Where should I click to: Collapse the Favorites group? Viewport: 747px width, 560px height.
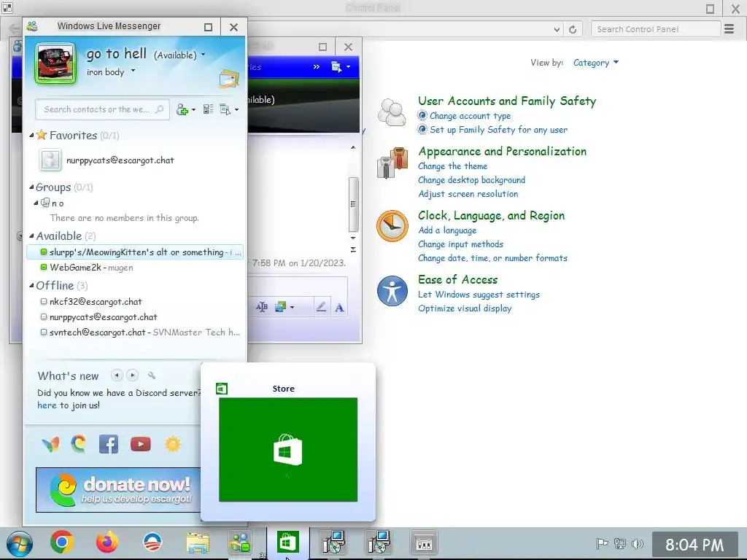(31, 135)
